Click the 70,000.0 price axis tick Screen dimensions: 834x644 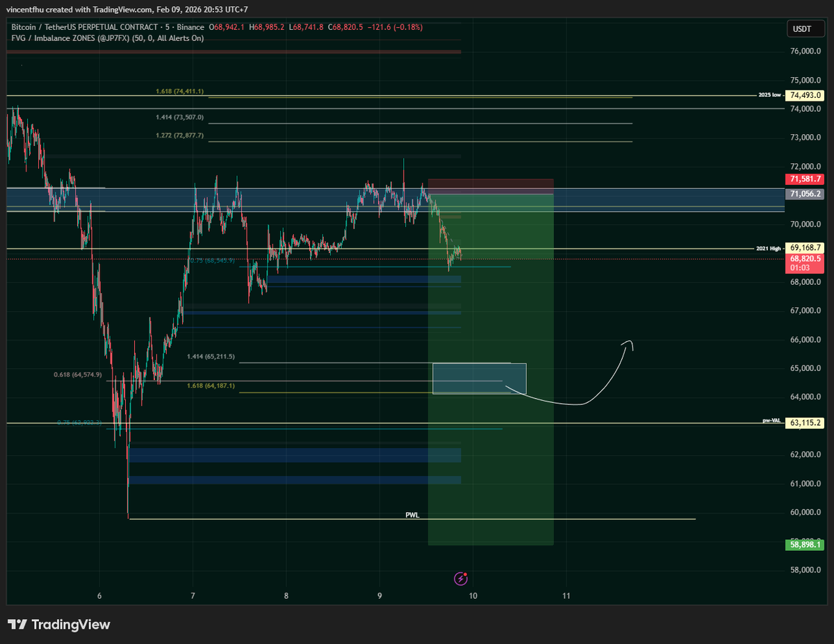coord(806,224)
